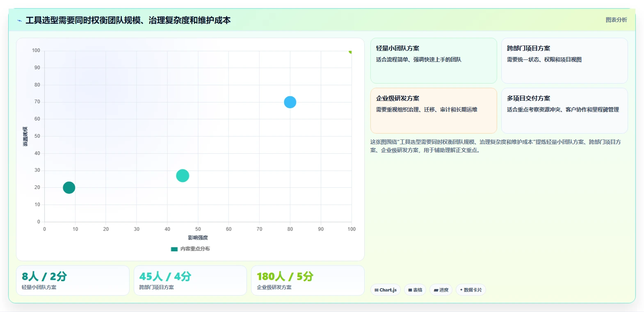The width and height of the screenshot is (644, 312).
Task: Click 需要重视组织治理 description text
Action: 427,109
